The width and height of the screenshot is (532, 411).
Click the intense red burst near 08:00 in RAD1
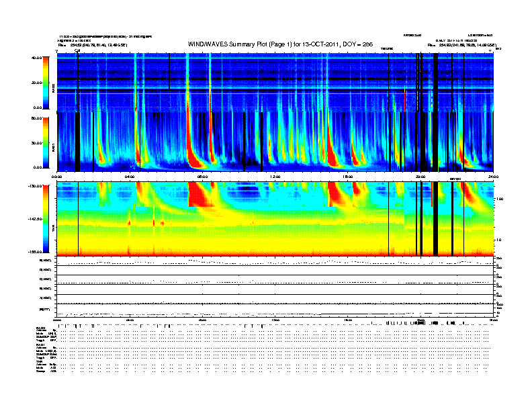coord(193,152)
